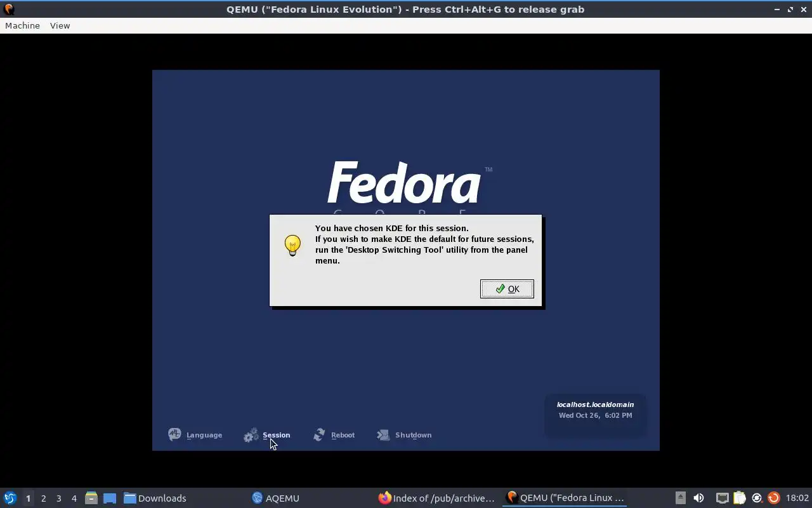Minimize the QEMU window

777,10
